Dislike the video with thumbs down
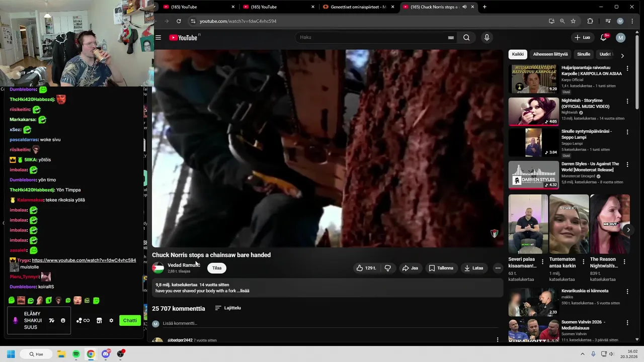The height and width of the screenshot is (362, 644). point(388,268)
